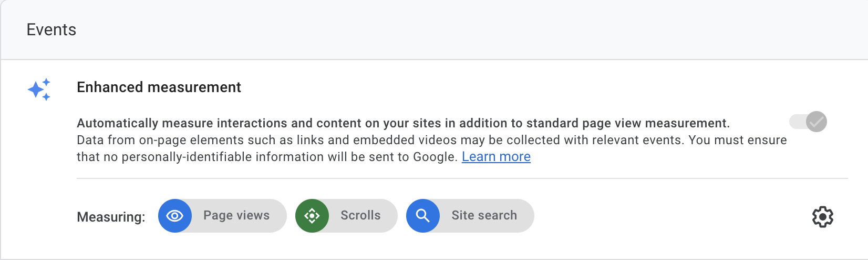Image resolution: width=868 pixels, height=260 pixels.
Task: Click the Page views eye icon
Action: pyautogui.click(x=175, y=216)
